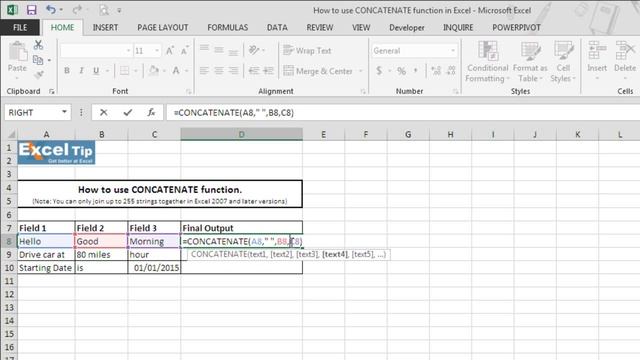Click the Paste clipboard icon
This screenshot has height=360, width=640.
point(18,52)
